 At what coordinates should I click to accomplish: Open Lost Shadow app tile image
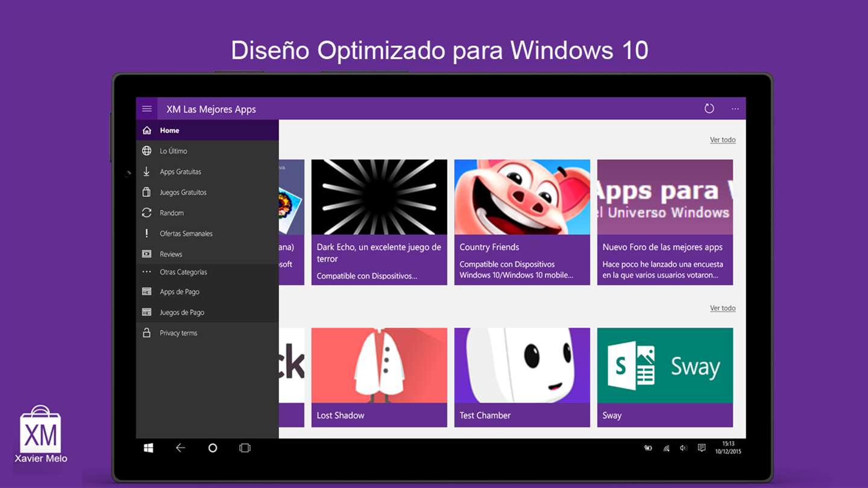click(x=379, y=365)
